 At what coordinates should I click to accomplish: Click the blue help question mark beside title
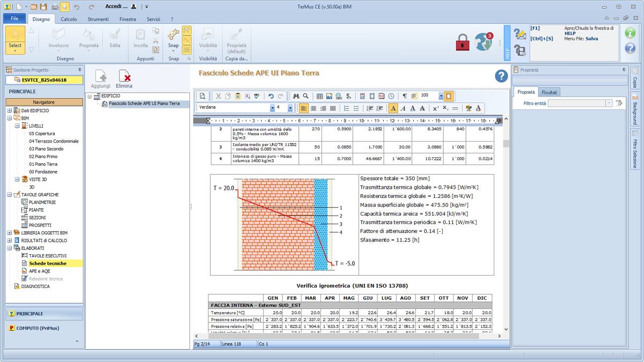(x=502, y=76)
